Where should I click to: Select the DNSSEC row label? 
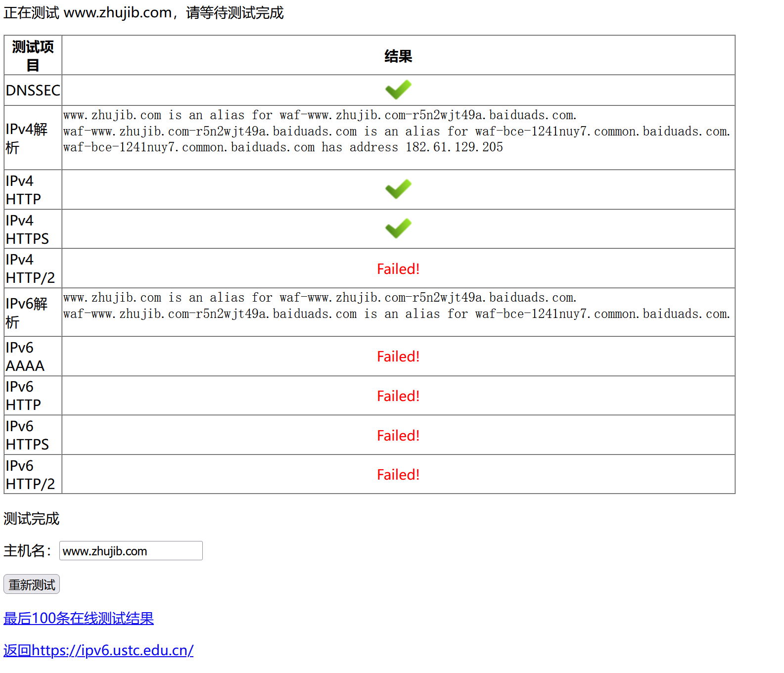33,90
